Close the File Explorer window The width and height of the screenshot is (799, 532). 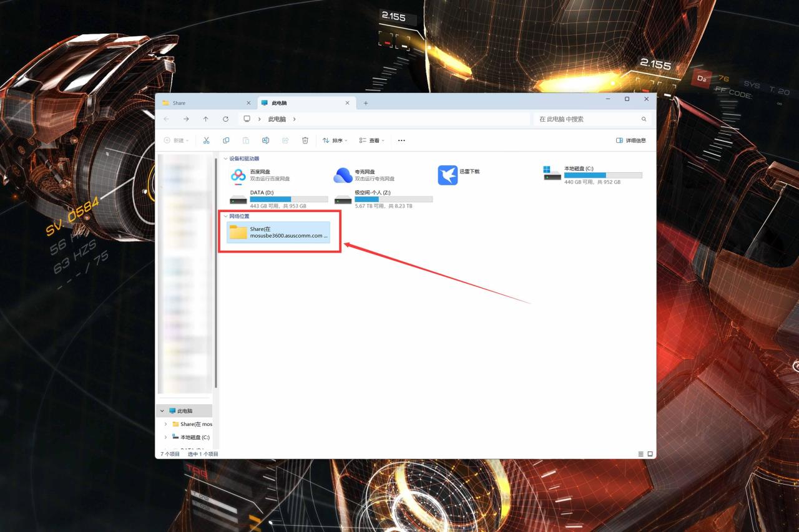coord(647,99)
